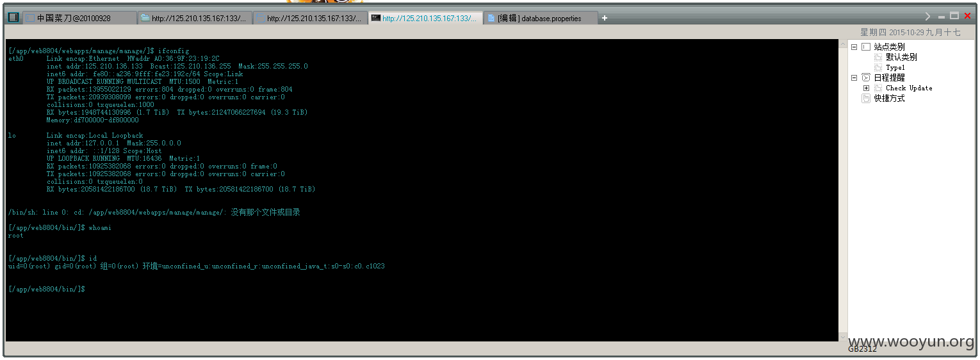This screenshot has width=980, height=360.
Task: Switch to the 中国菜刀@20100928 tab
Action: 80,18
